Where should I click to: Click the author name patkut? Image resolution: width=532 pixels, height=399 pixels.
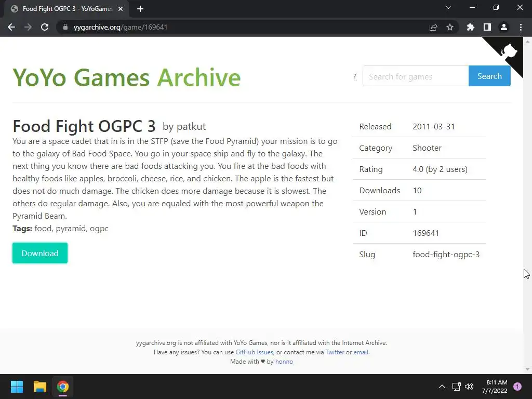(191, 127)
